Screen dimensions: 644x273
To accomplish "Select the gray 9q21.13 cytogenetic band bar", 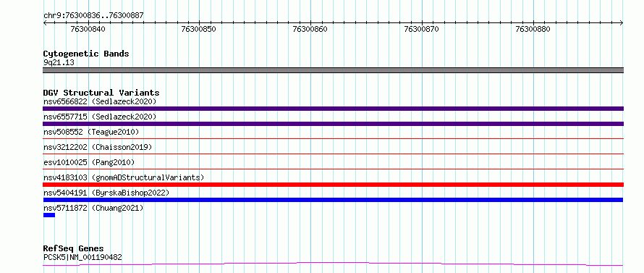I will [x=333, y=70].
